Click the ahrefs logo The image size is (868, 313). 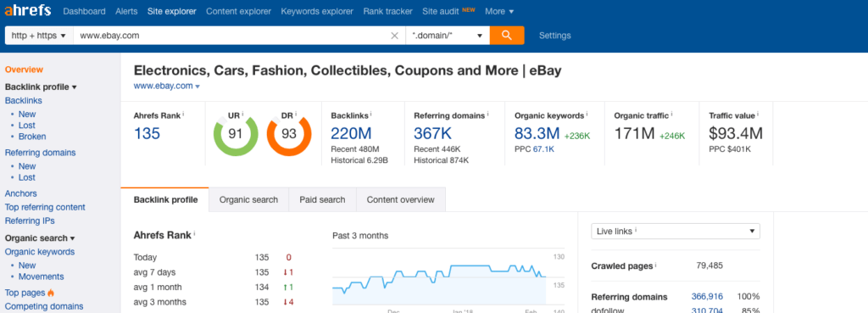click(28, 10)
